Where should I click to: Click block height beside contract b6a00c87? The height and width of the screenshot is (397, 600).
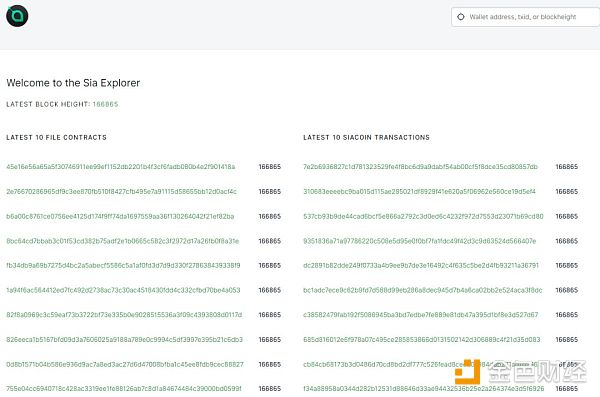(x=270, y=216)
